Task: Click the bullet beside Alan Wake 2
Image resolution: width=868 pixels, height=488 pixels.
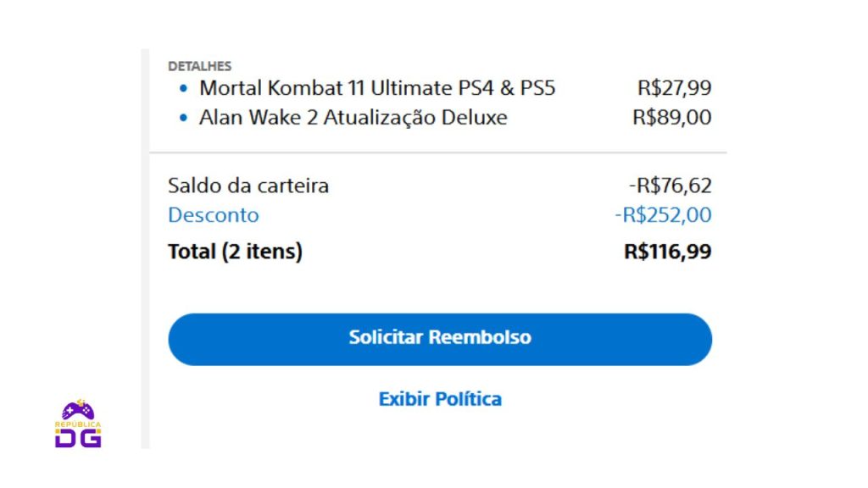Action: tap(184, 117)
